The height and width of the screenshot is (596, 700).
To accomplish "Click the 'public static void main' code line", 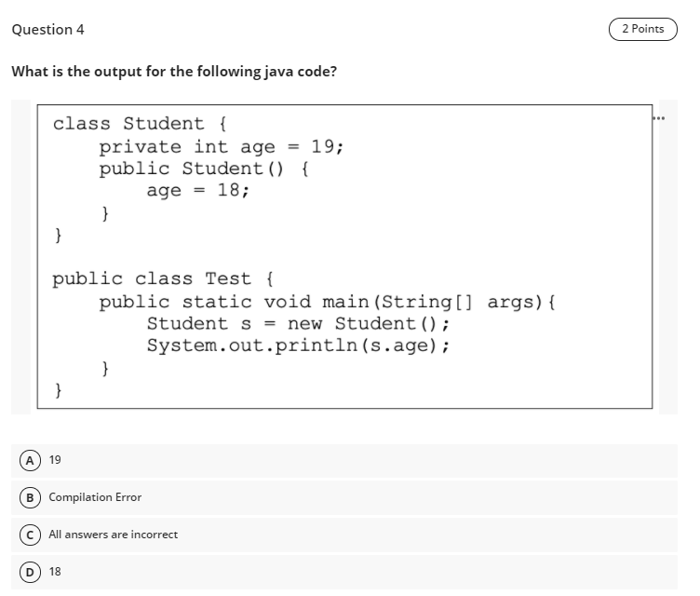I will click(328, 302).
